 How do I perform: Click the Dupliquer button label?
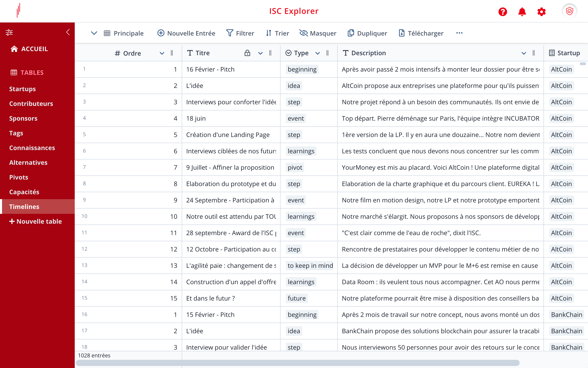(x=372, y=33)
